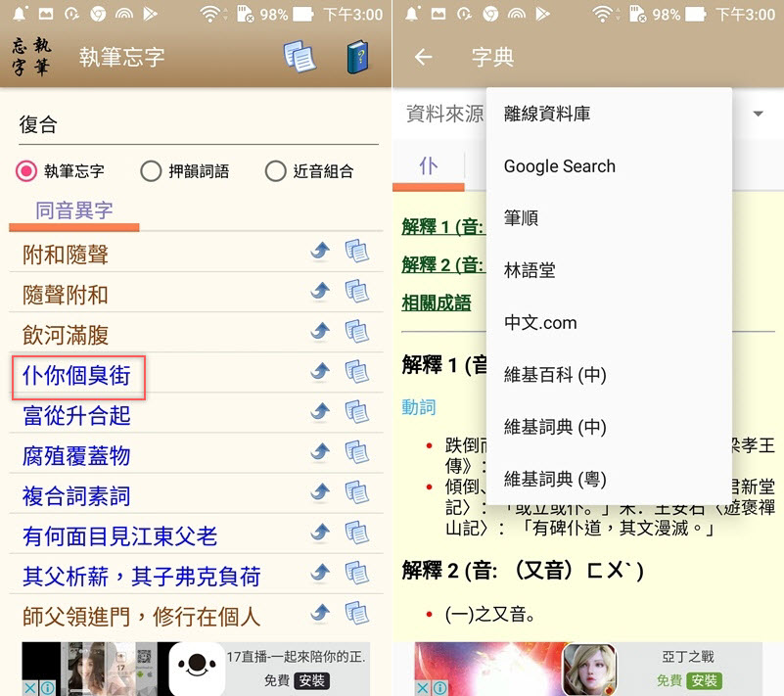The height and width of the screenshot is (696, 784).
Task: Share the 附和隨聲 entry
Action: [x=320, y=250]
